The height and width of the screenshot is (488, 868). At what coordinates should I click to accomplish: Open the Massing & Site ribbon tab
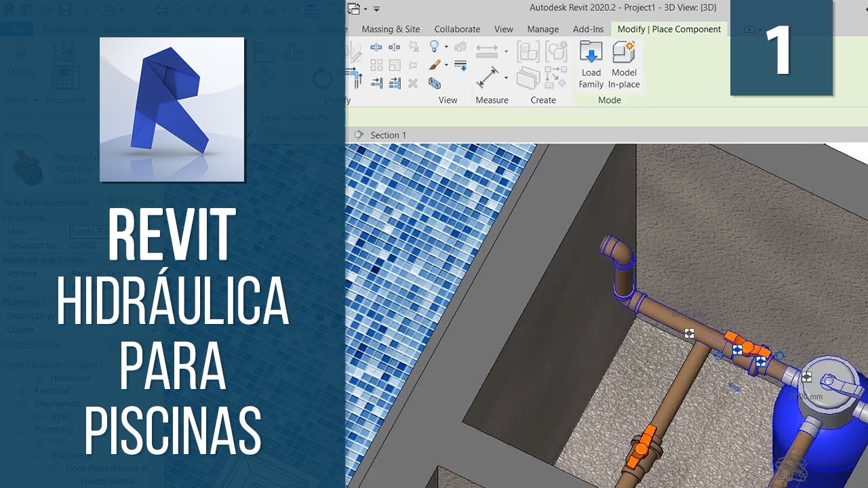pyautogui.click(x=391, y=29)
